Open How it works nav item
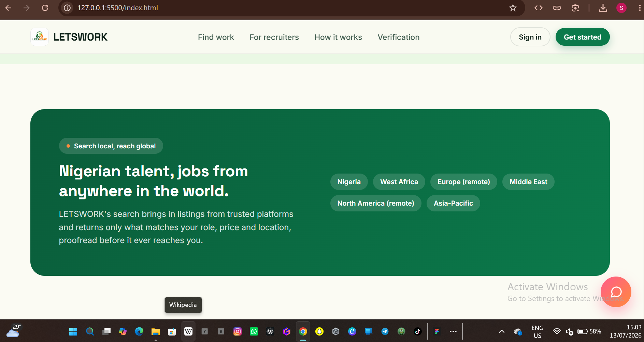Viewport: 644px width, 342px height. pyautogui.click(x=338, y=37)
